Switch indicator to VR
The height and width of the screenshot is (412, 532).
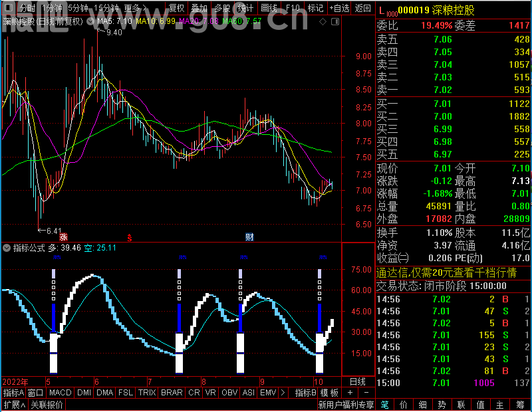[211, 393]
